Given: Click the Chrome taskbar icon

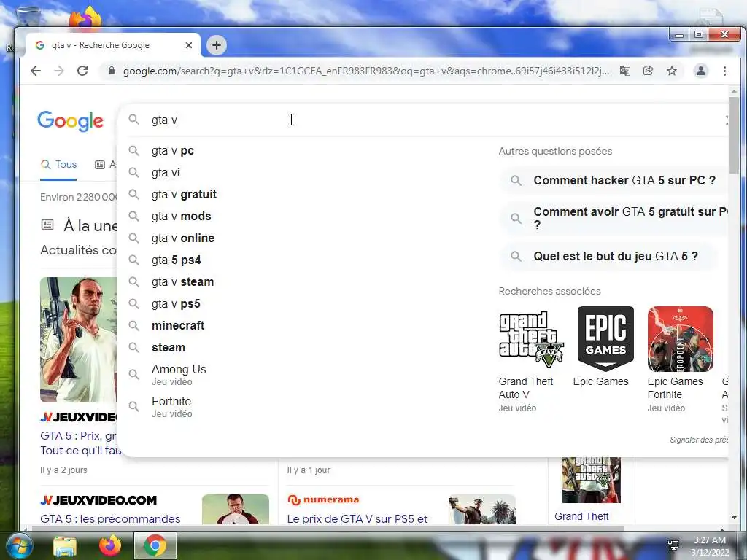Looking at the screenshot, I should (x=155, y=545).
